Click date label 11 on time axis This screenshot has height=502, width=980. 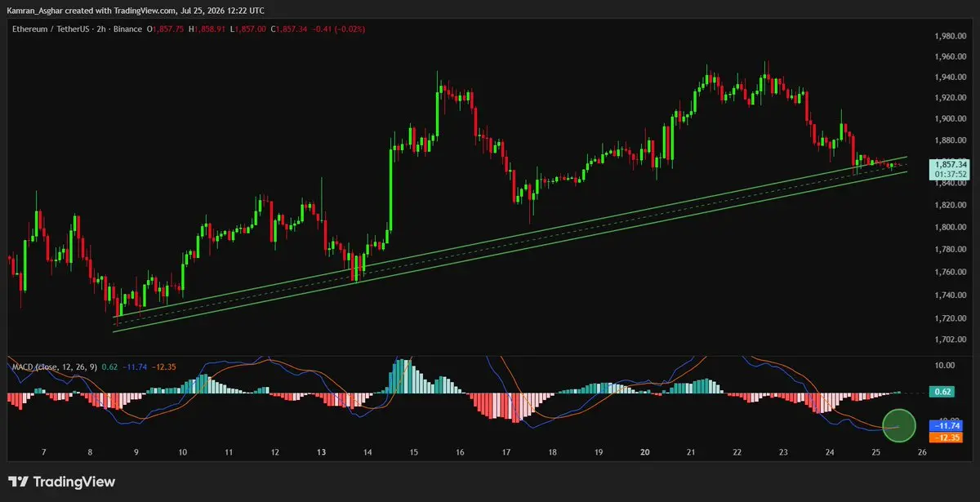coord(229,452)
